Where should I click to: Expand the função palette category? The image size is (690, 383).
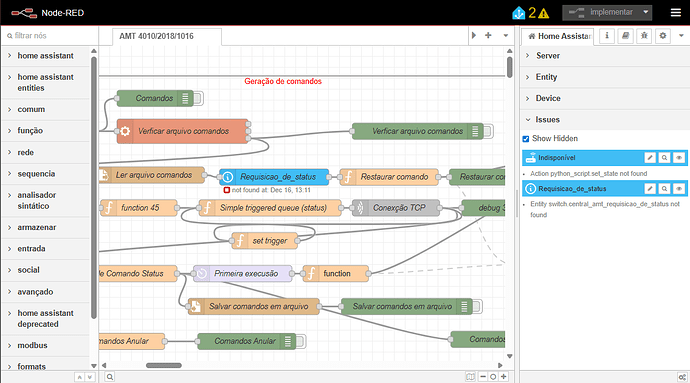pyautogui.click(x=46, y=131)
